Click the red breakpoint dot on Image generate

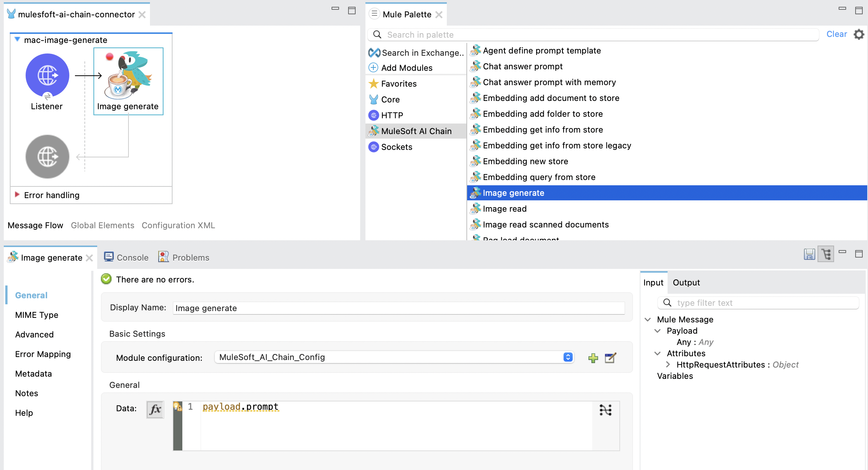(x=110, y=56)
